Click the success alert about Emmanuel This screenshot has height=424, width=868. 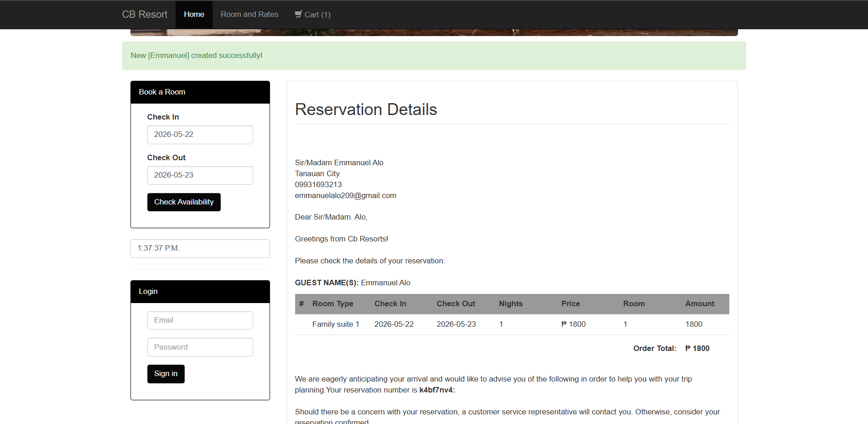point(434,56)
